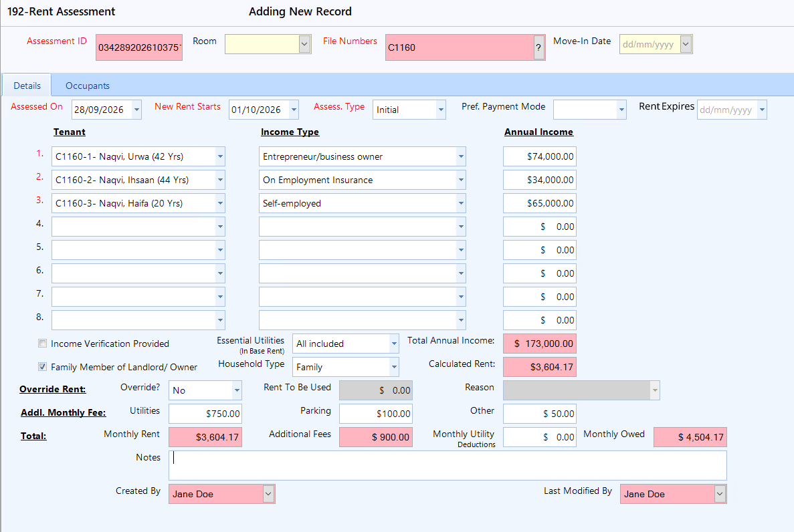This screenshot has height=532, width=794.
Task: Open the Created By dropdown
Action: click(268, 493)
